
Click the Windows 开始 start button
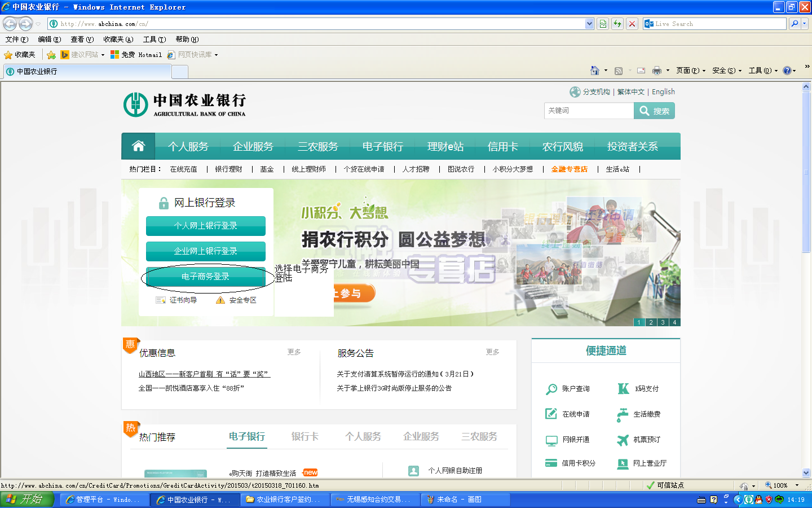27,499
